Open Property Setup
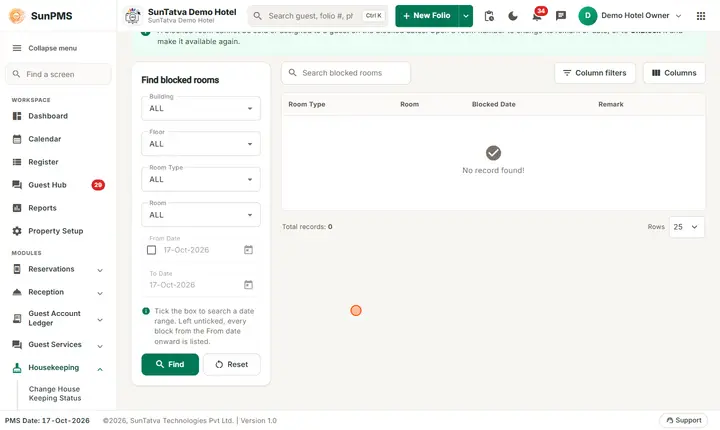Image resolution: width=720 pixels, height=430 pixels. [x=58, y=231]
